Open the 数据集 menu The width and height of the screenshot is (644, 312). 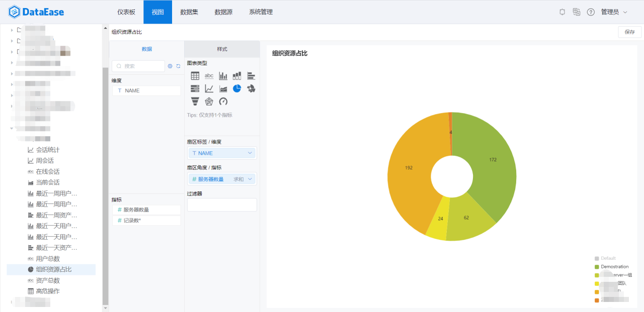coord(189,12)
